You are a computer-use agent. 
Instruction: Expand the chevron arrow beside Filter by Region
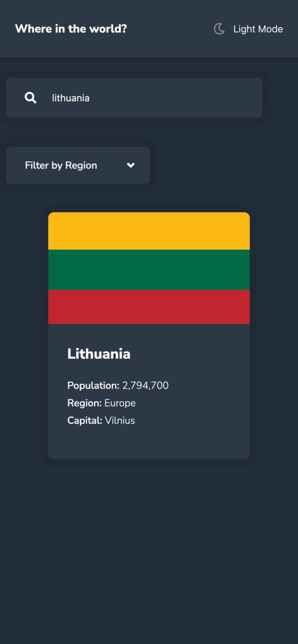(x=131, y=165)
